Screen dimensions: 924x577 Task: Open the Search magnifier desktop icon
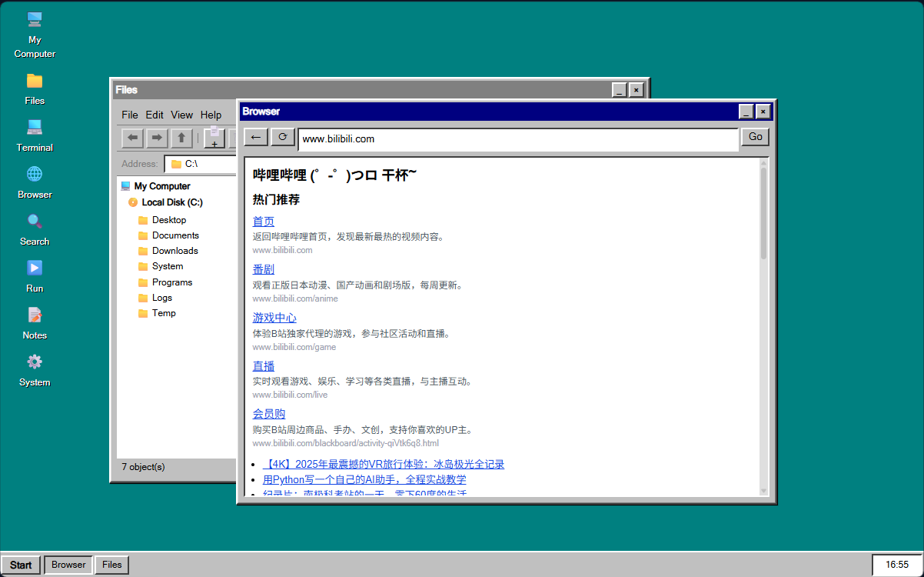click(35, 229)
